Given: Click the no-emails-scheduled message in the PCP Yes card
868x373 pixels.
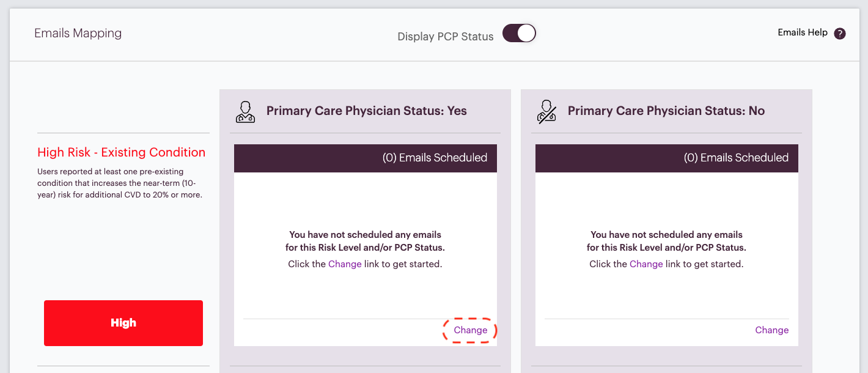Looking at the screenshot, I should [365, 249].
